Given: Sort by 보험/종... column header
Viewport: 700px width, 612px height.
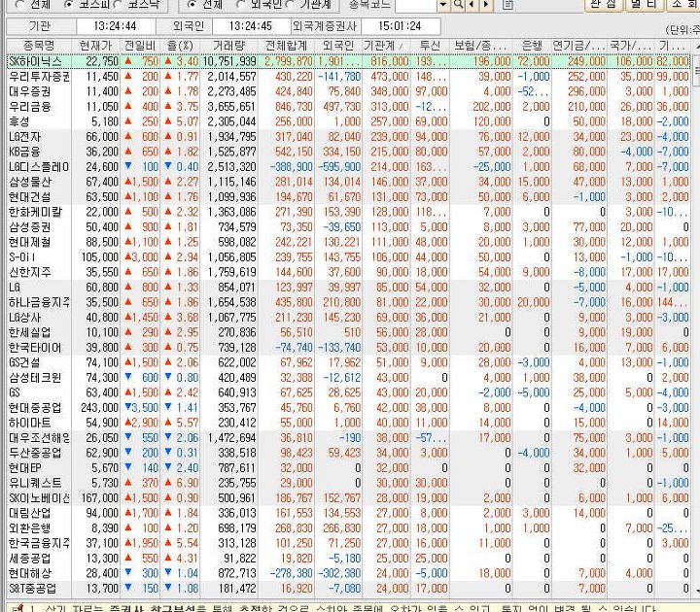Looking at the screenshot, I should point(481,46).
